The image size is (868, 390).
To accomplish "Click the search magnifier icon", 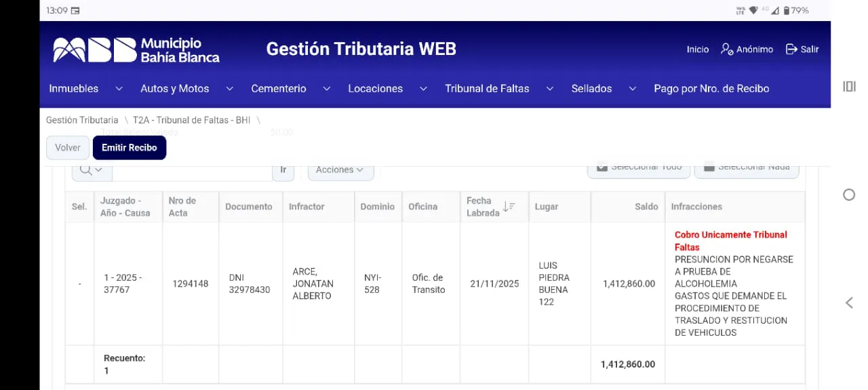I will click(86, 170).
